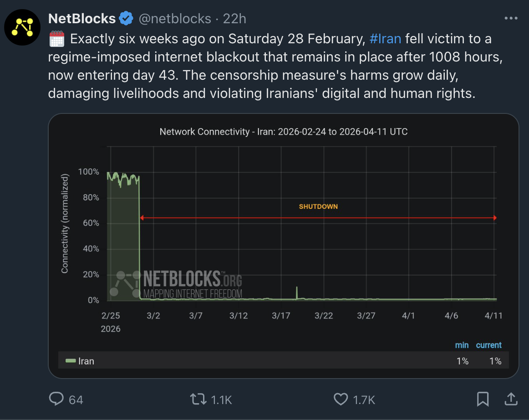Screen dimensions: 529x420
Task: Sort legend by current column
Action: click(x=488, y=345)
